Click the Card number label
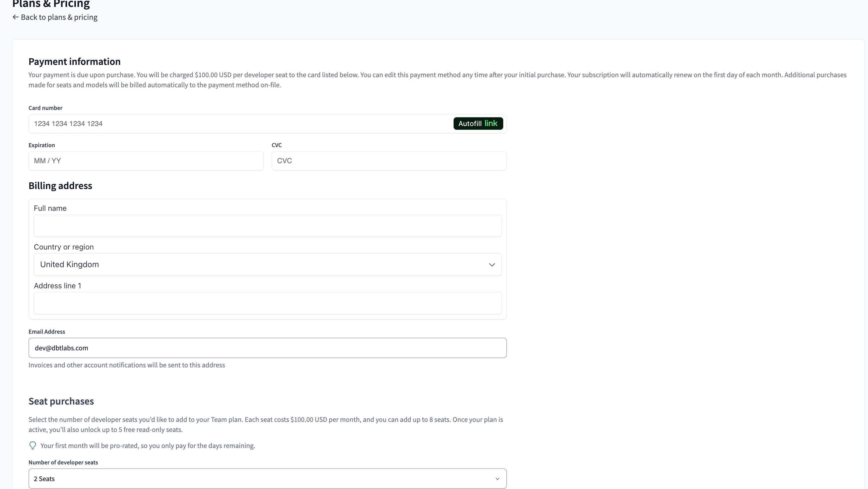Image resolution: width=868 pixels, height=489 pixels. pos(45,108)
